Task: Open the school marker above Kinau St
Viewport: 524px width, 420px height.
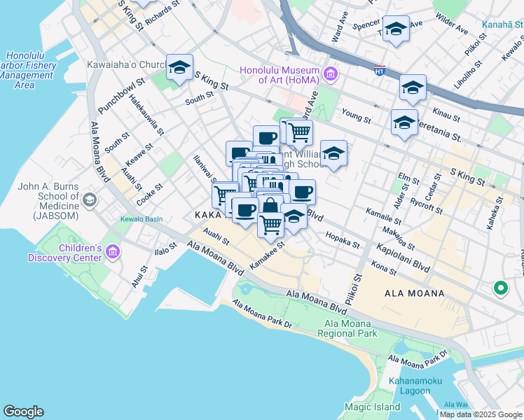Action: tap(413, 88)
